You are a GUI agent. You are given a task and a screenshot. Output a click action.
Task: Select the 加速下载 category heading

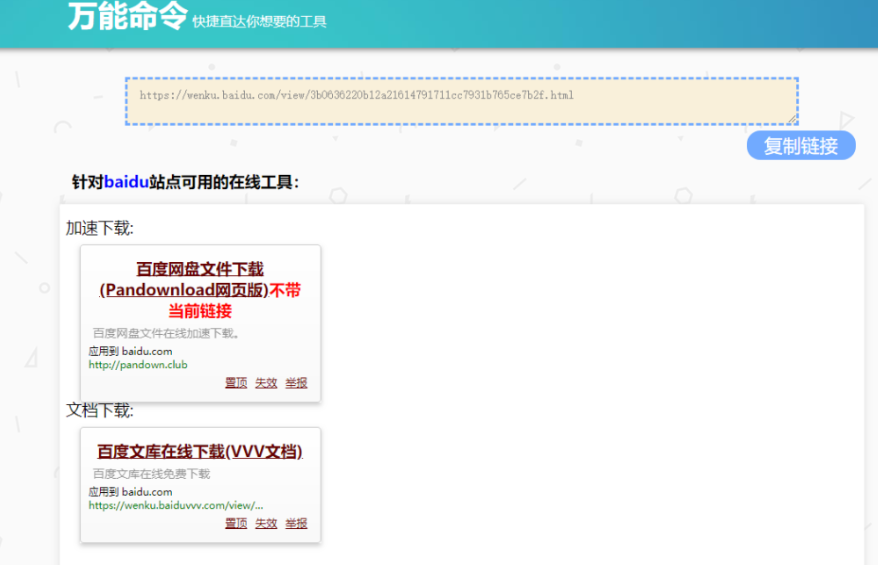point(100,228)
